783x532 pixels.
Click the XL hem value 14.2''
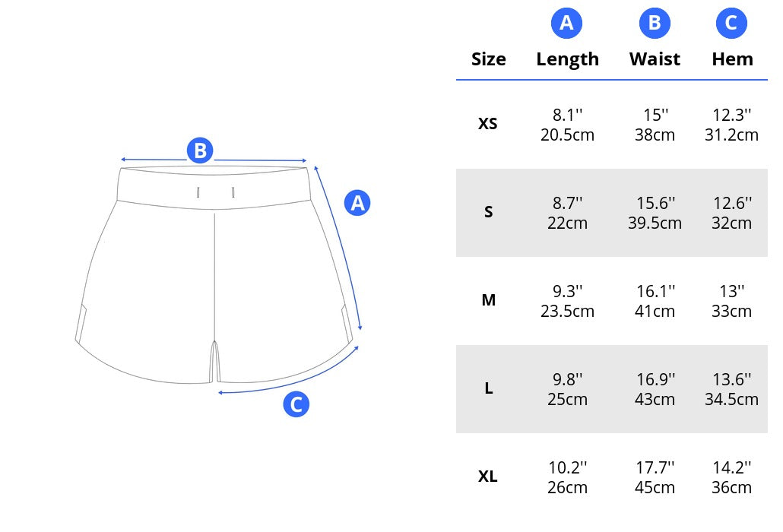[x=731, y=467]
